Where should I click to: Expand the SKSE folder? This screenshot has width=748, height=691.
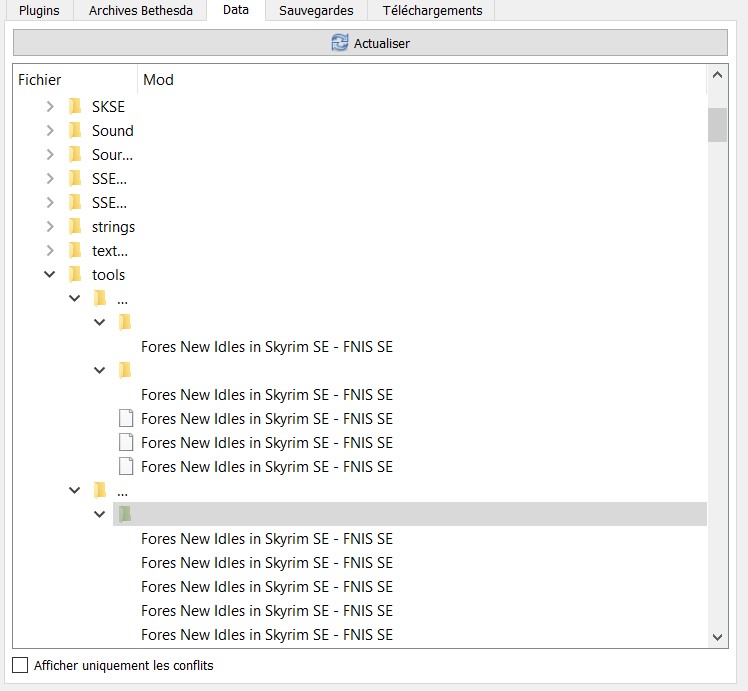[50, 106]
